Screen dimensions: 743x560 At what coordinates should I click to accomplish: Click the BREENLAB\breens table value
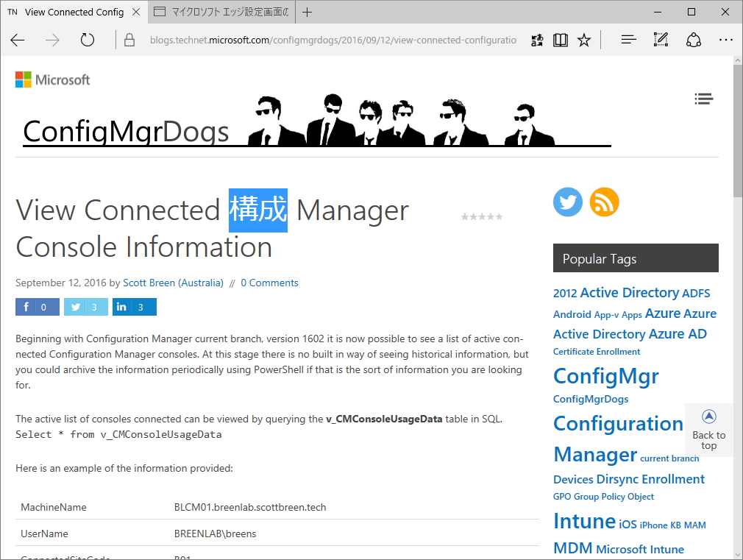point(215,534)
